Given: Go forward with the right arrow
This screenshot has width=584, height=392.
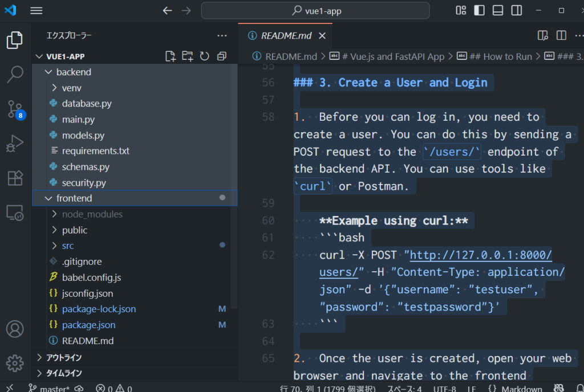Looking at the screenshot, I should 186,10.
